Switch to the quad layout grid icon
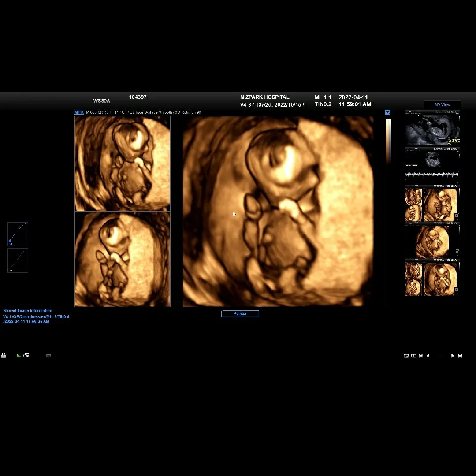476x476 pixels. [x=413, y=356]
